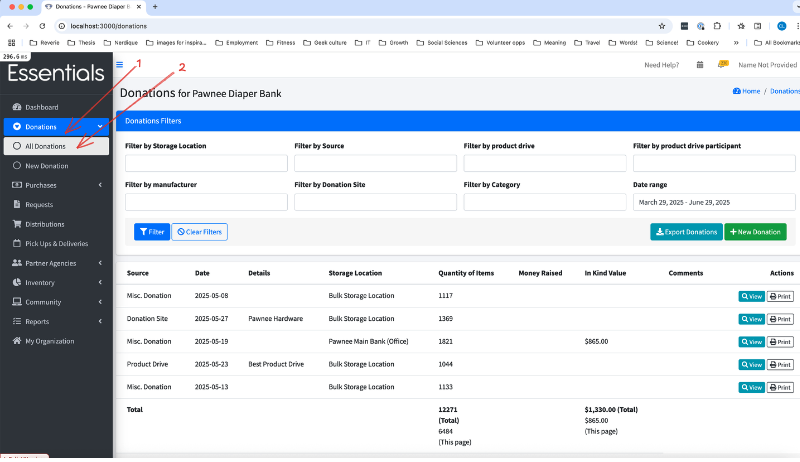Click Filter by Category field
This screenshot has width=800, height=462.
coord(545,202)
